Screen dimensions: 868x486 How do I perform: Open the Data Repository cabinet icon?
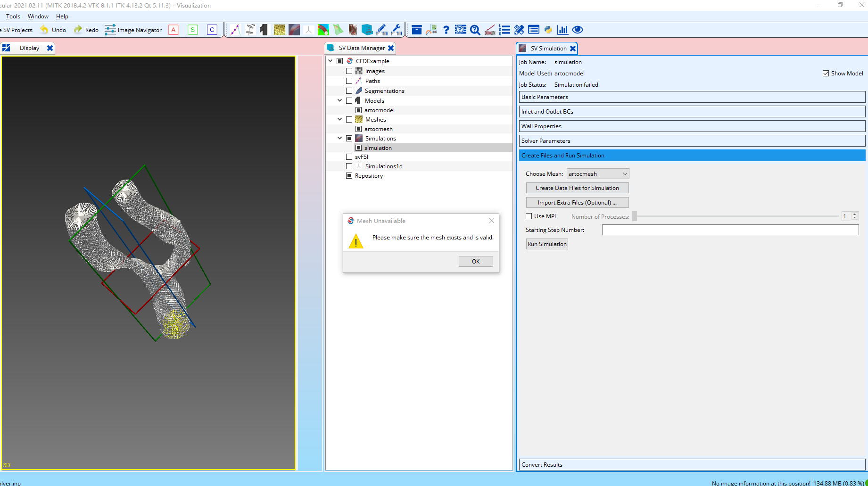point(368,29)
